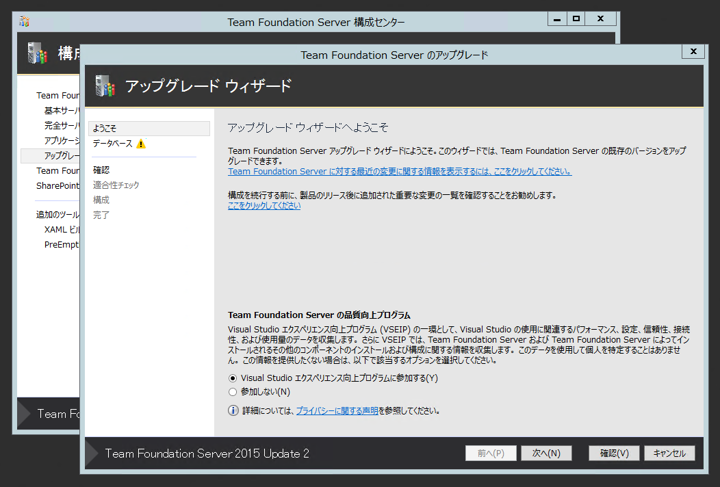
Task: Click the warning icon beside データベース
Action: tap(141, 144)
